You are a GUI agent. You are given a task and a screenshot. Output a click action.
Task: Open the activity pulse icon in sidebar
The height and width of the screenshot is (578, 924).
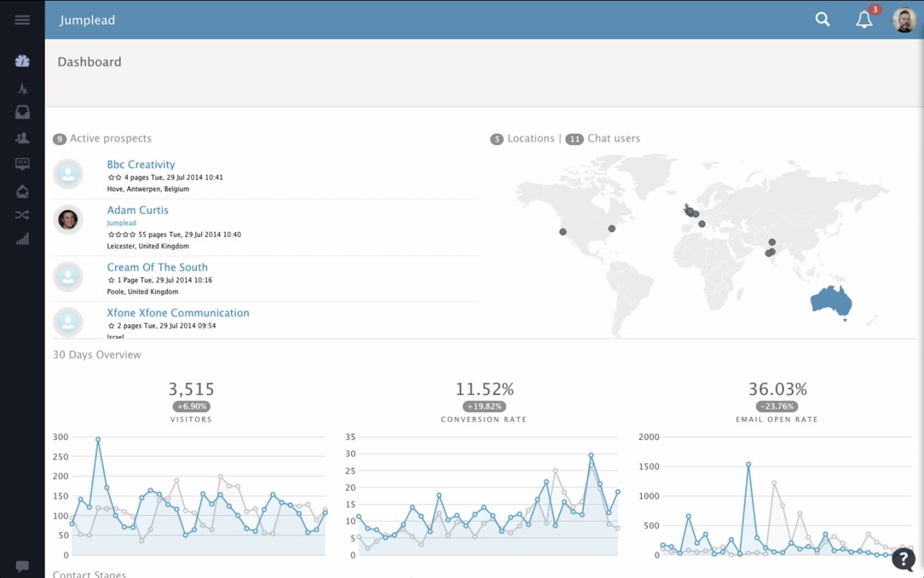[x=22, y=89]
